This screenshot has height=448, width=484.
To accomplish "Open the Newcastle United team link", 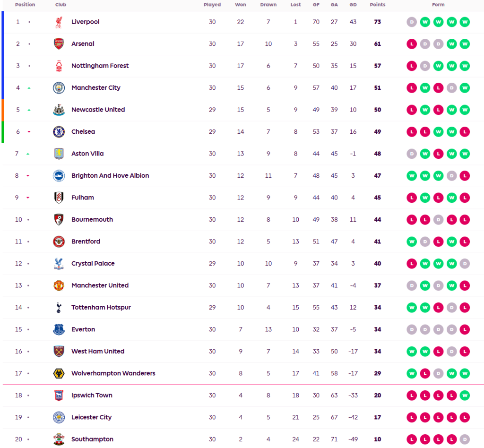I will (98, 110).
